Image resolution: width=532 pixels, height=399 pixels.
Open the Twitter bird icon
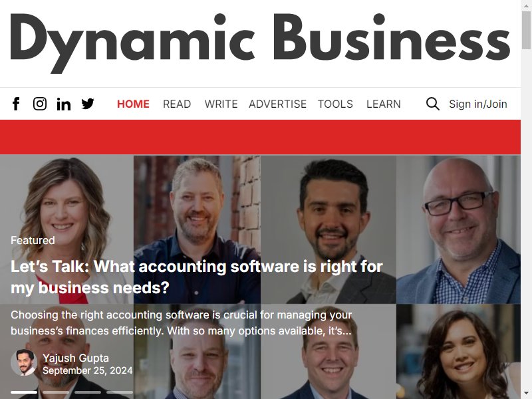click(88, 104)
